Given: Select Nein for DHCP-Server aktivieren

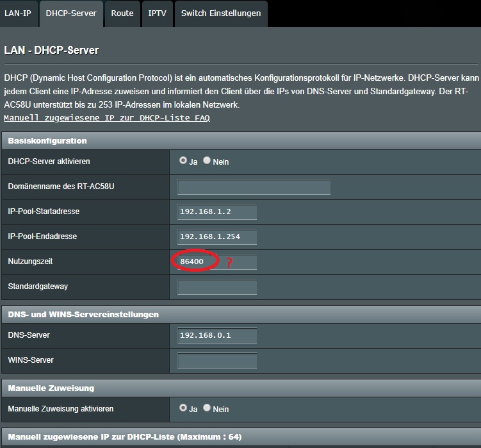Looking at the screenshot, I should pos(207,161).
